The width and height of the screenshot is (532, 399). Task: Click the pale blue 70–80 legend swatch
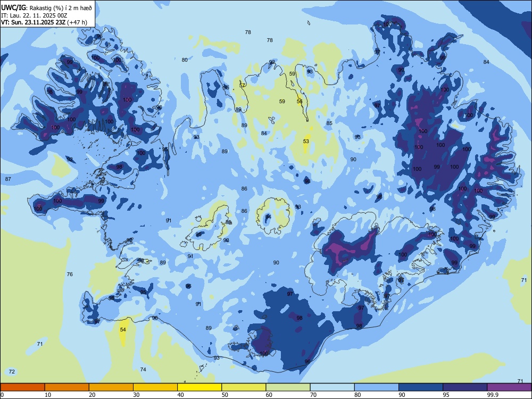pyautogui.click(x=332, y=387)
